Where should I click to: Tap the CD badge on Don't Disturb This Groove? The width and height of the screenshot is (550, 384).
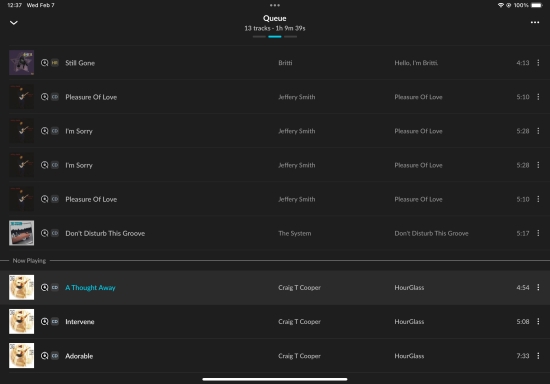[55, 233]
